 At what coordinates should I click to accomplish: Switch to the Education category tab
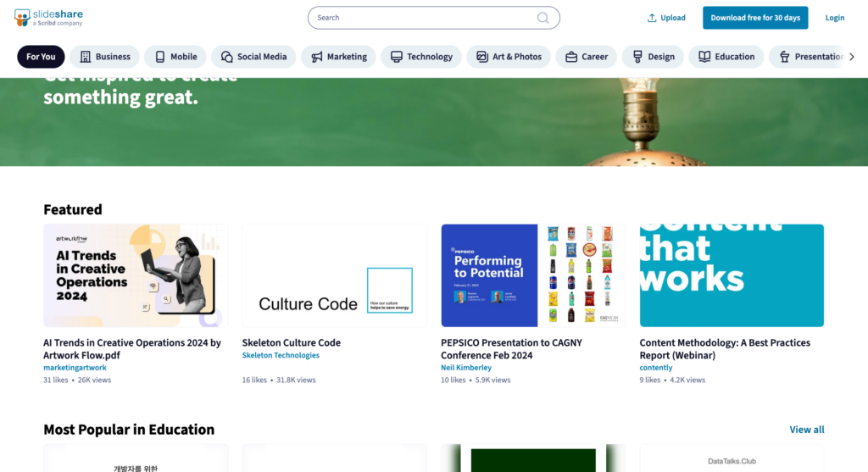(x=726, y=57)
